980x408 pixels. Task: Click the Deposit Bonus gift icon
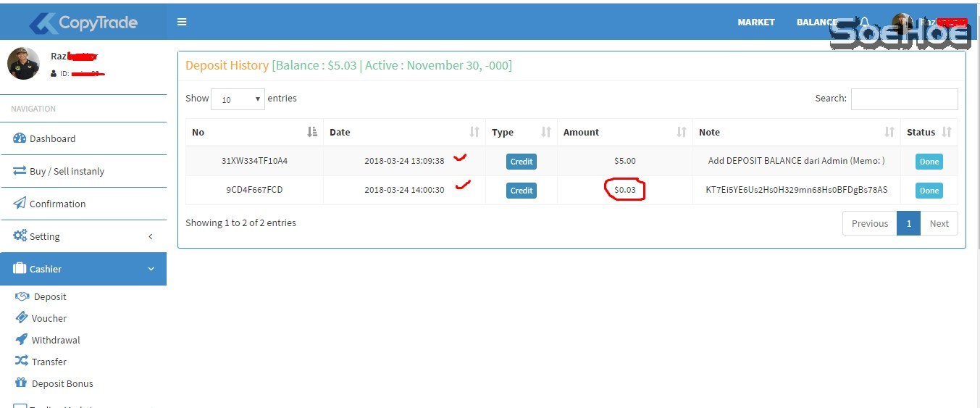(20, 383)
